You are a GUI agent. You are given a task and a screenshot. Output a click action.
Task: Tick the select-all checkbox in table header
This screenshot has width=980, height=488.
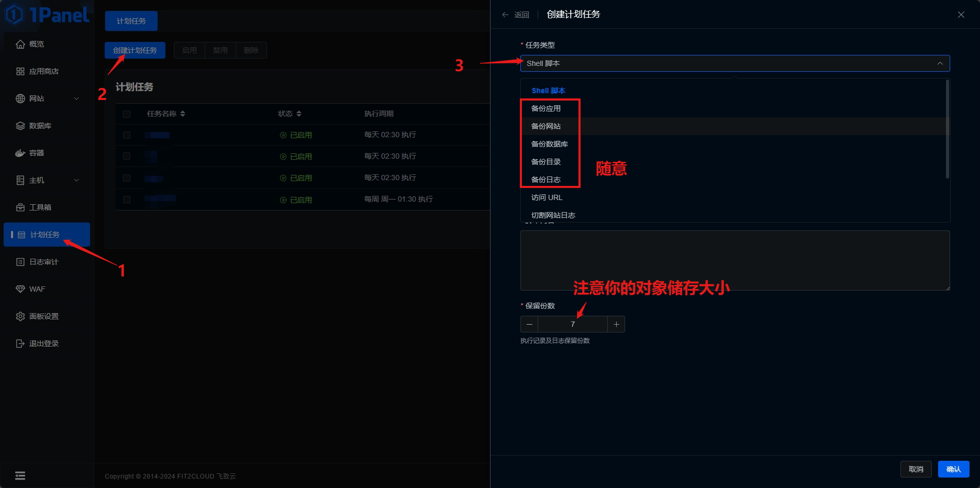[x=127, y=114]
